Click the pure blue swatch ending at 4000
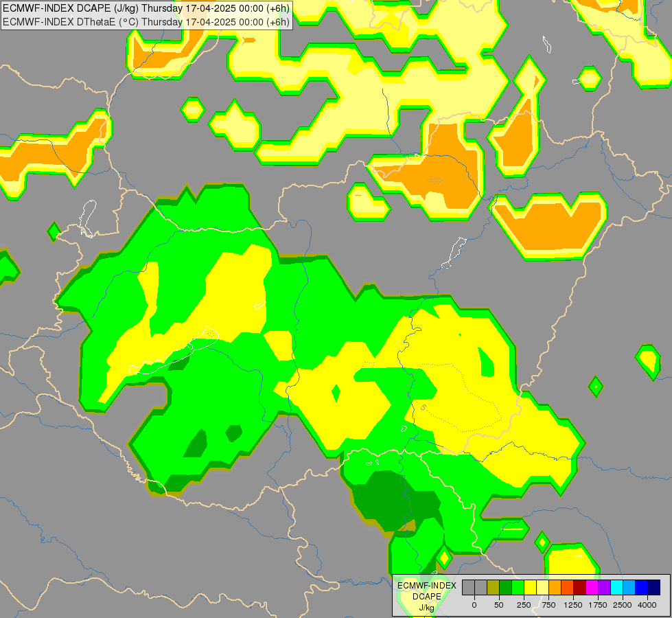This screenshot has height=618, width=672. (642, 588)
